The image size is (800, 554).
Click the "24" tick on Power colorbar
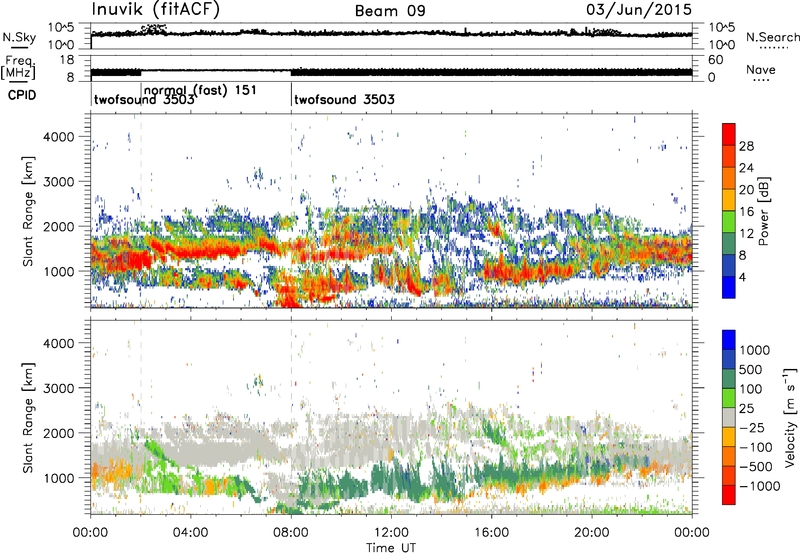pyautogui.click(x=746, y=168)
